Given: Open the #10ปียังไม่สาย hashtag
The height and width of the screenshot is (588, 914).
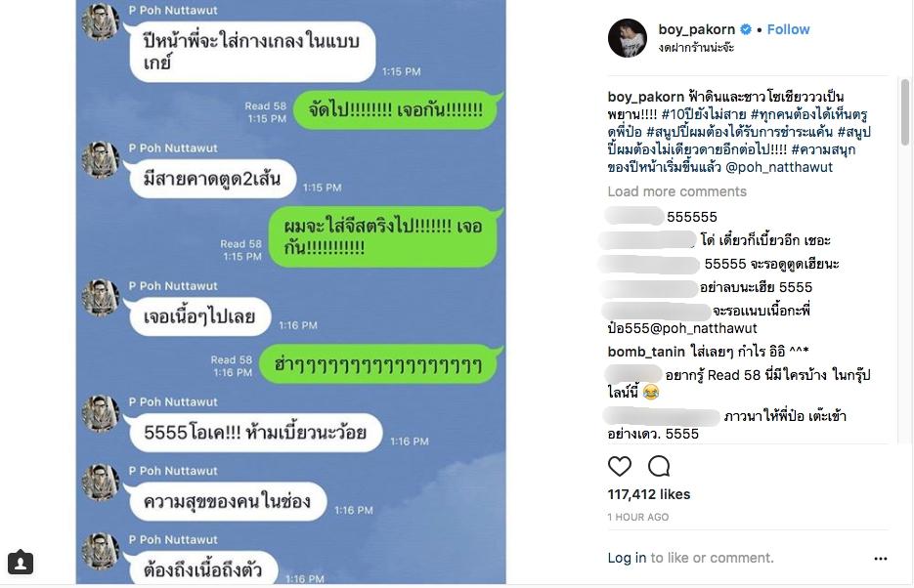Looking at the screenshot, I should [704, 114].
